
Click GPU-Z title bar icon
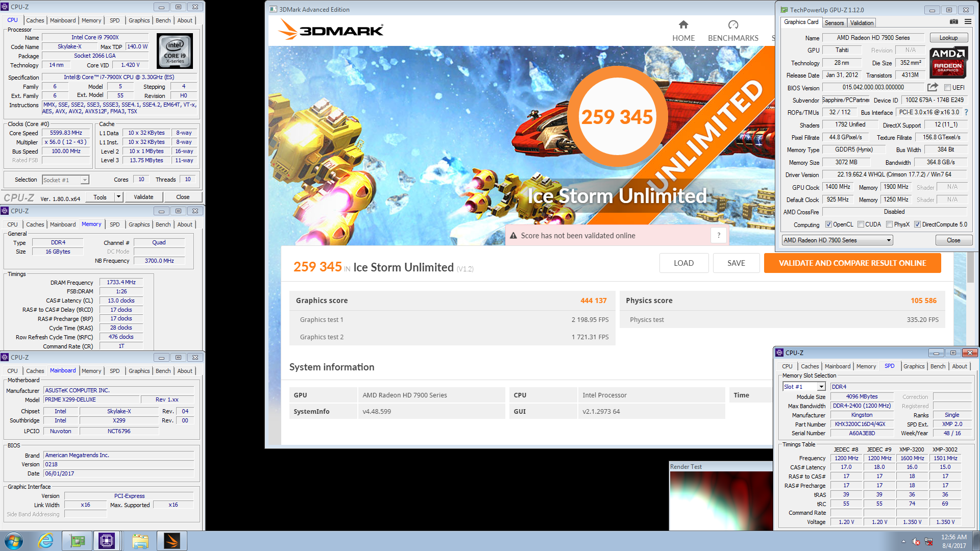[x=784, y=10]
